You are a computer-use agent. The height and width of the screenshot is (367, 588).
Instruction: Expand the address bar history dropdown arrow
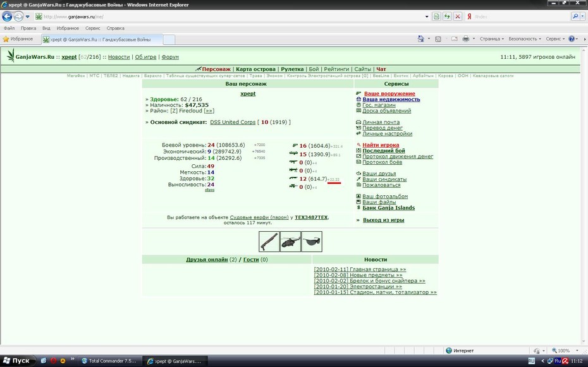pyautogui.click(x=426, y=16)
